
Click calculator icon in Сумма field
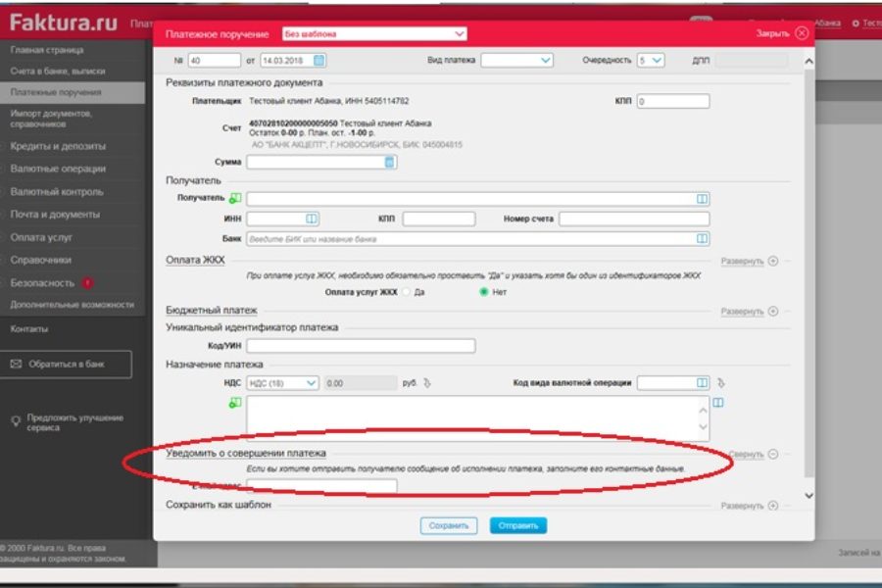coord(390,162)
